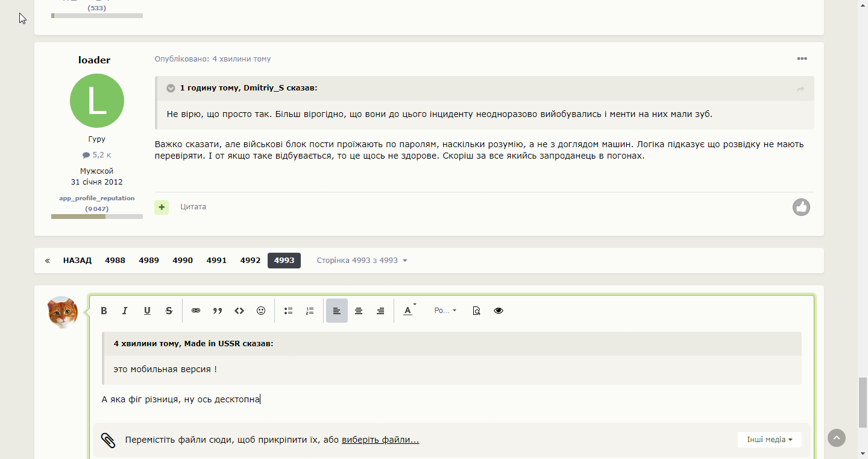The height and width of the screenshot is (459, 868).
Task: Insert a link with chain icon
Action: point(196,311)
